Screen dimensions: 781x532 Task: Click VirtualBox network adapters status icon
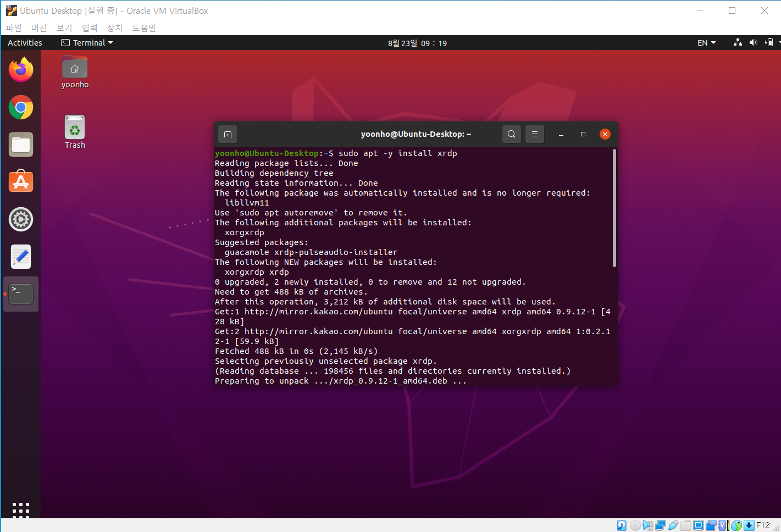pyautogui.click(x=661, y=525)
